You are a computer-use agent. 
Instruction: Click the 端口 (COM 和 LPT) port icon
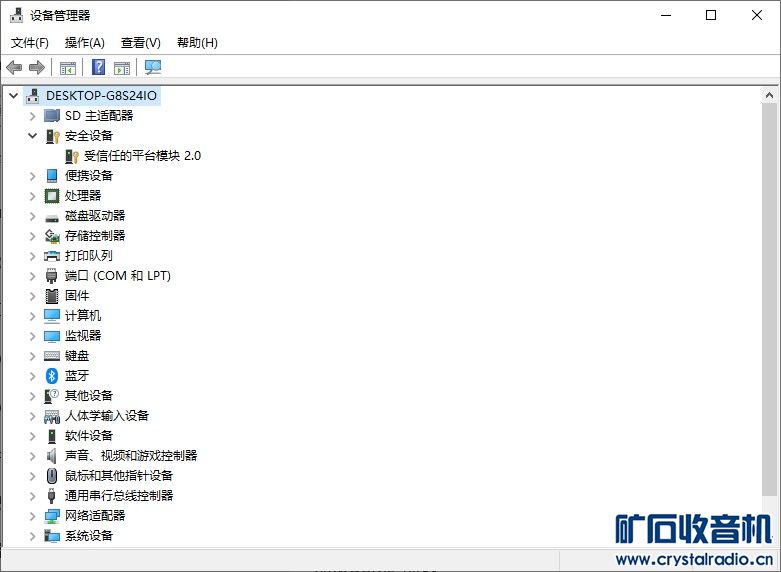[52, 276]
